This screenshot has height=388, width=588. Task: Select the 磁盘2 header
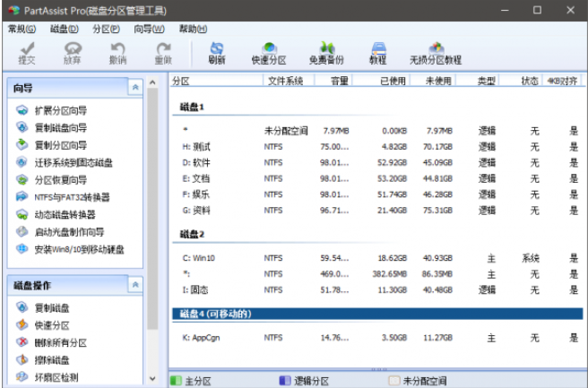click(x=192, y=234)
